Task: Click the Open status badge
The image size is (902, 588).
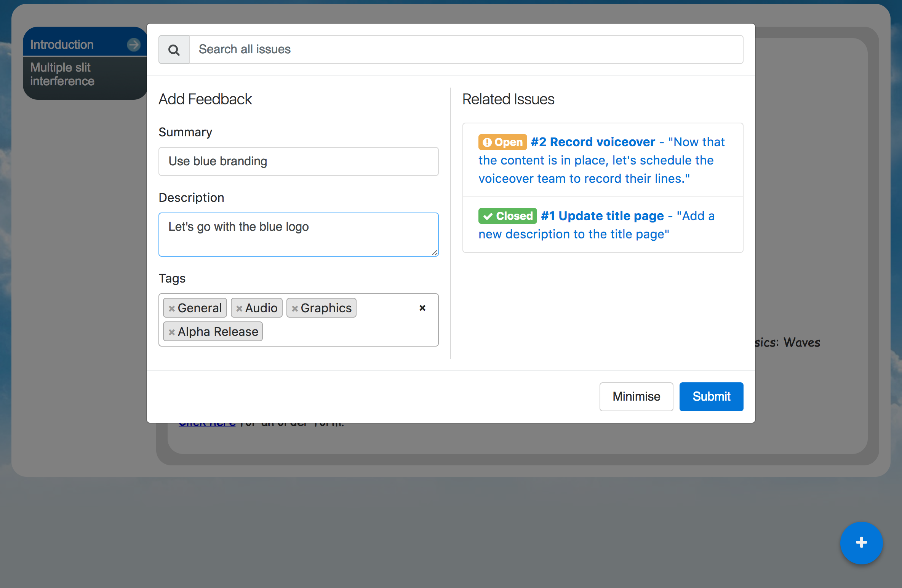Action: click(502, 142)
